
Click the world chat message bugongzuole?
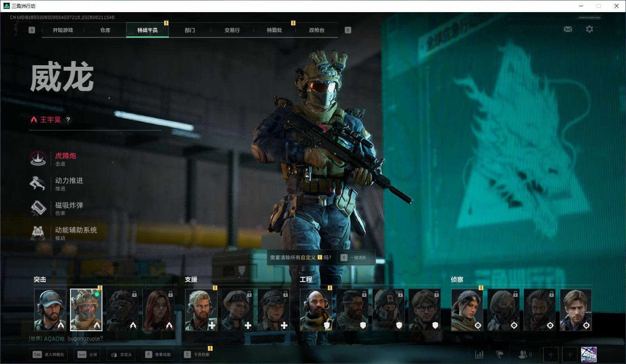point(85,339)
